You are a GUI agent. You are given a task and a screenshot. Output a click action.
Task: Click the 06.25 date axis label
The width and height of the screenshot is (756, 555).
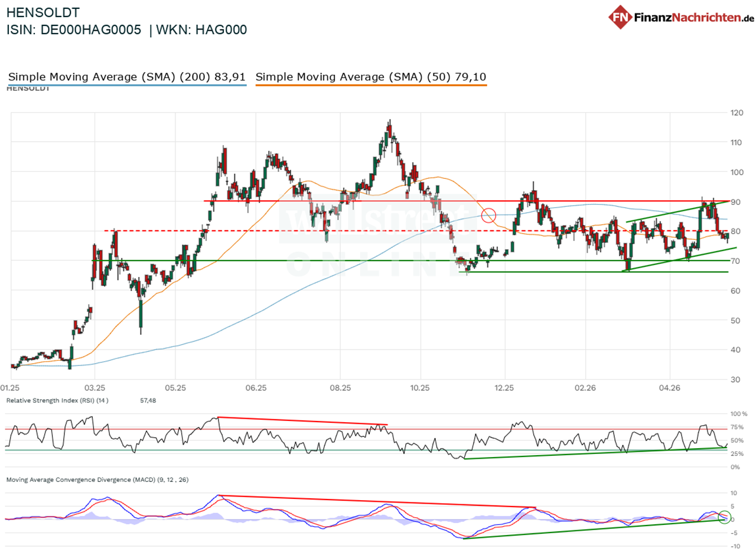(255, 389)
